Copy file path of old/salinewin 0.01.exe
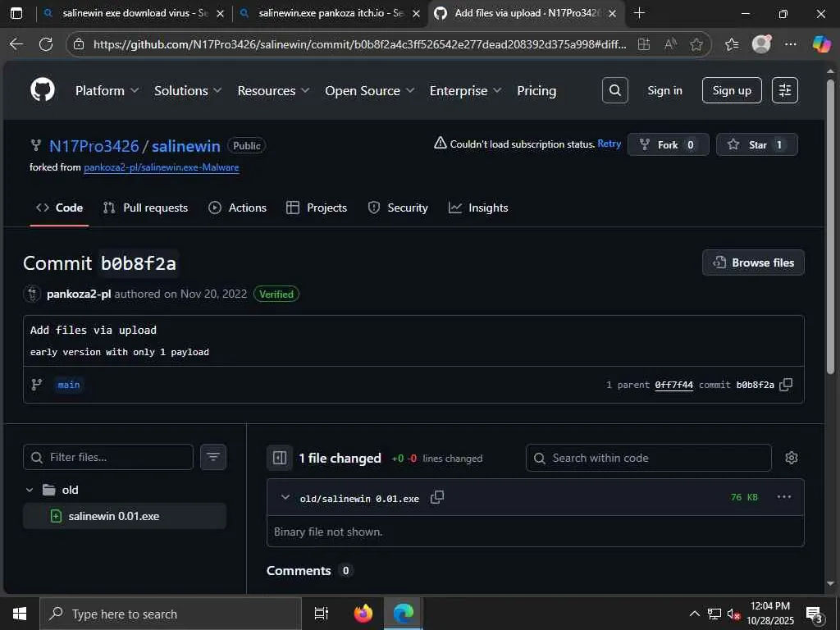 point(437,498)
